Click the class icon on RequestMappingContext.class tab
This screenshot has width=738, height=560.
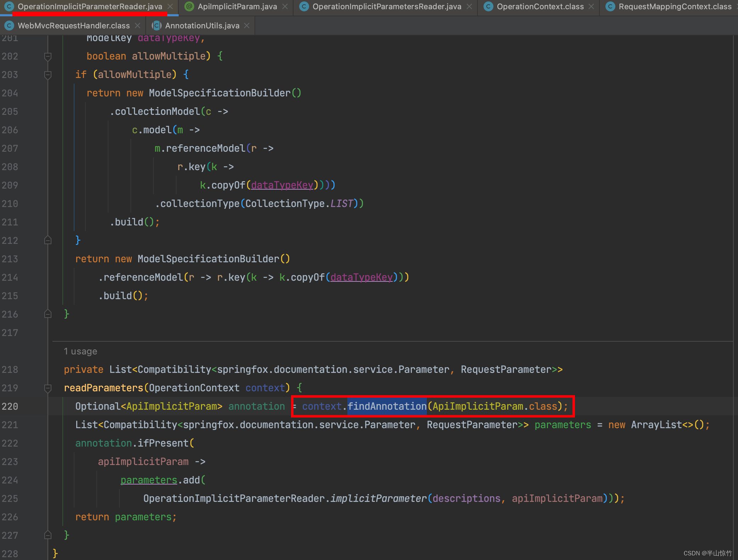(610, 6)
